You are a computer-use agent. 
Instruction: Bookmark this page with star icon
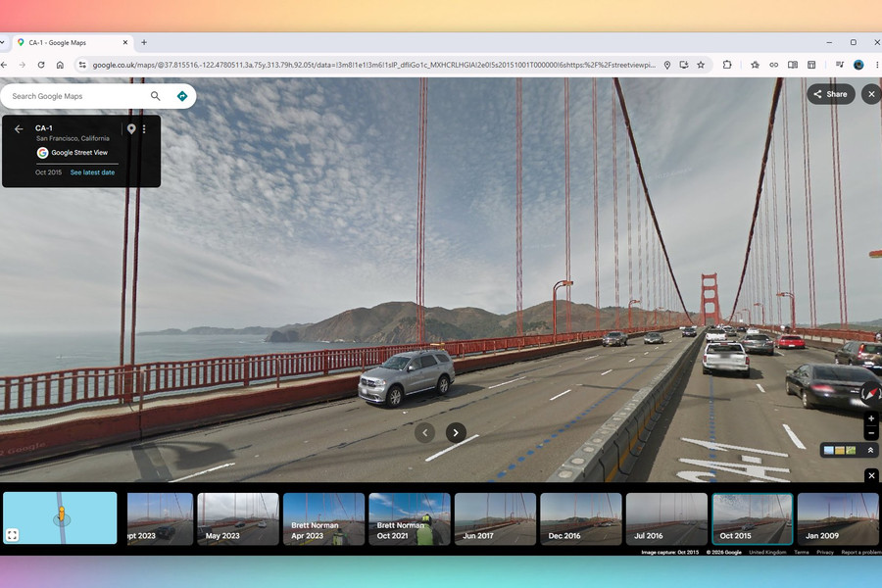point(701,65)
